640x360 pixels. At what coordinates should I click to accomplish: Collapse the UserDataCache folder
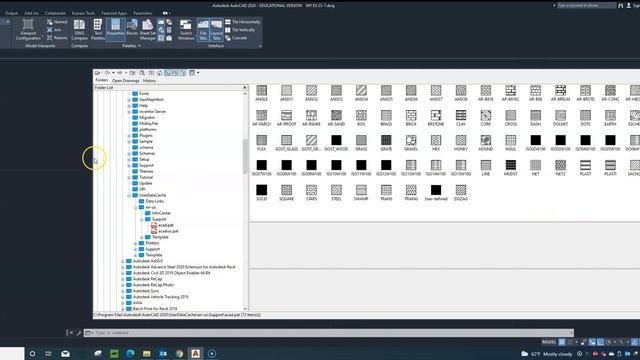pos(129,195)
